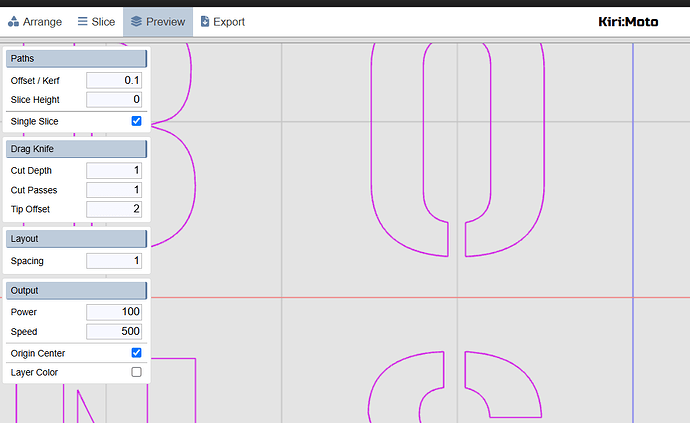Collapse the Drag Knife section header
This screenshot has height=423, width=690.
pos(77,149)
